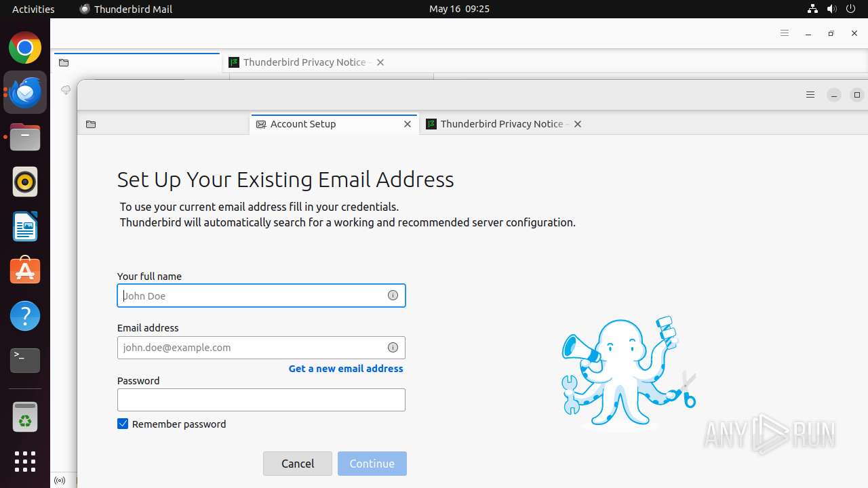
Task: Click volume icon in top bar
Action: (831, 9)
